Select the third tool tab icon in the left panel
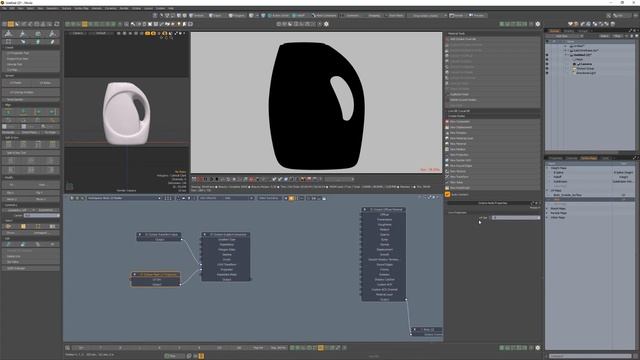Viewport: 640px width, 360px height. pyautogui.click(x=38, y=33)
